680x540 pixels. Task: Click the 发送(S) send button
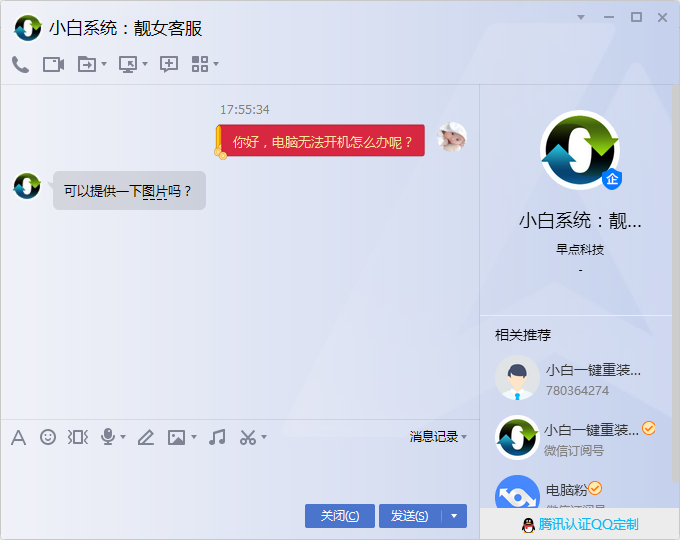tap(409, 516)
